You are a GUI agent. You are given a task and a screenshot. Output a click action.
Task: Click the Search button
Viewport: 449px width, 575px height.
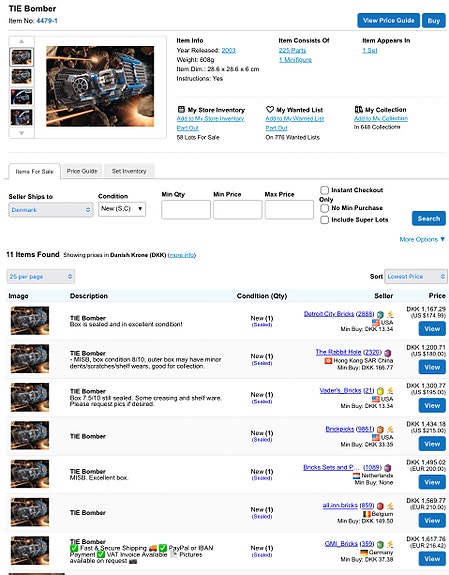point(428,219)
